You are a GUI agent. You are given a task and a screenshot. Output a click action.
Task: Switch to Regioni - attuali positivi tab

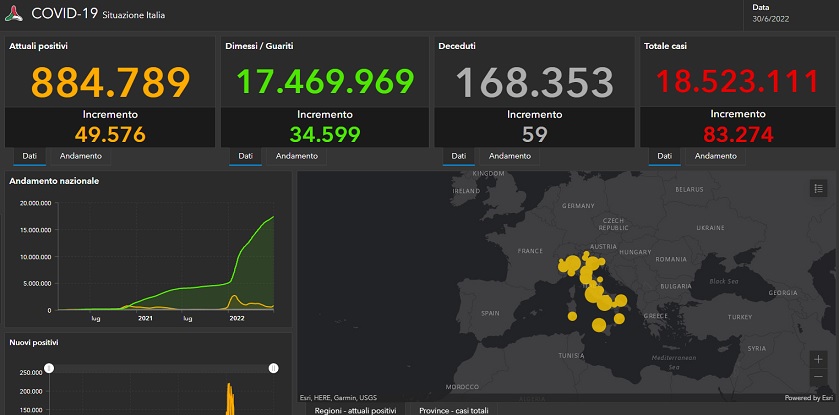pos(355,410)
